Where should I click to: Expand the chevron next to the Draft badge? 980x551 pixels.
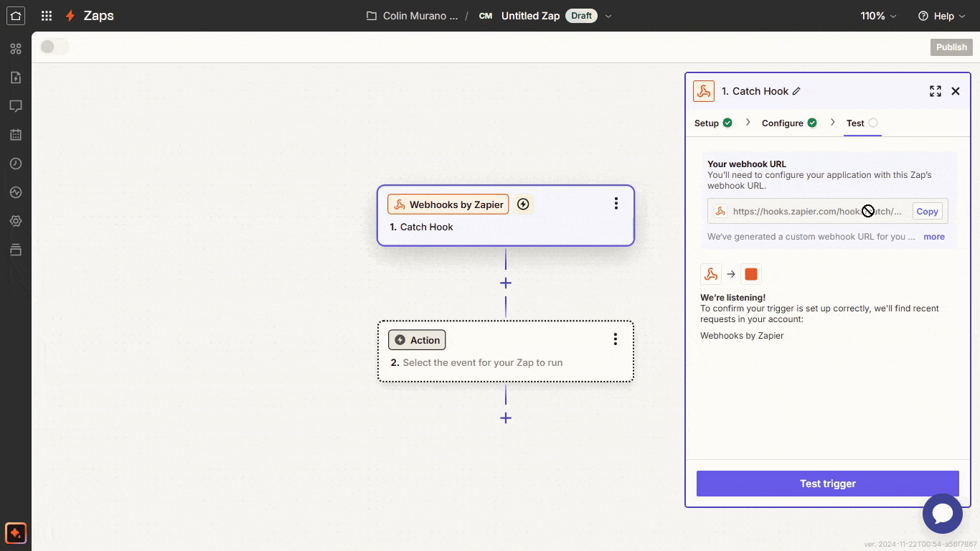(608, 16)
